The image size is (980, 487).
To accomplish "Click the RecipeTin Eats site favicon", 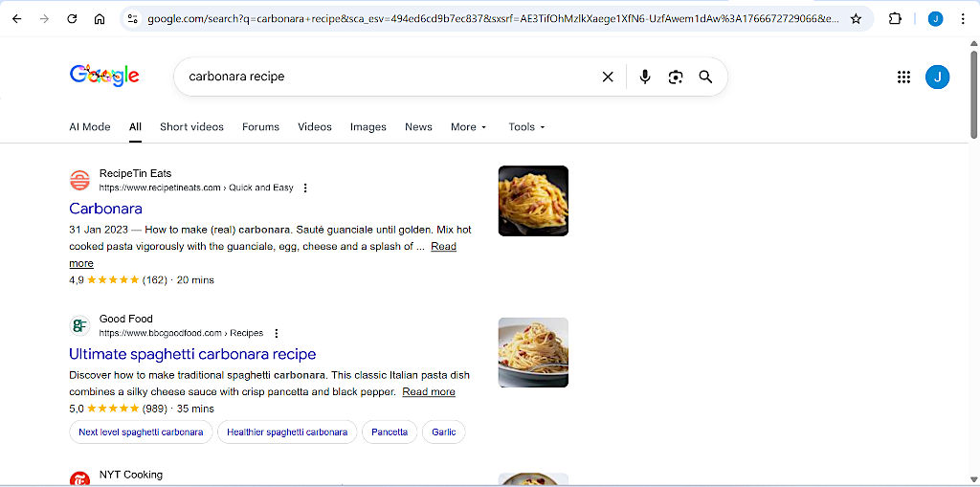I will point(80,180).
